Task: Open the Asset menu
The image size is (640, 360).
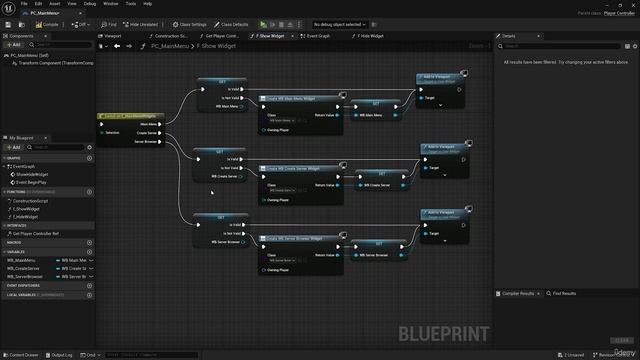Action: pyautogui.click(x=55, y=4)
